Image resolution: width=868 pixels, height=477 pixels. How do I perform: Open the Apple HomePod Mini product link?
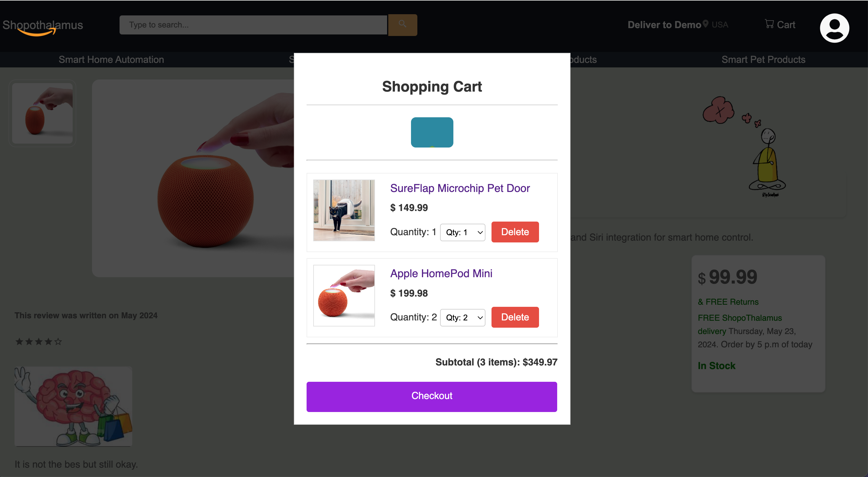point(441,273)
